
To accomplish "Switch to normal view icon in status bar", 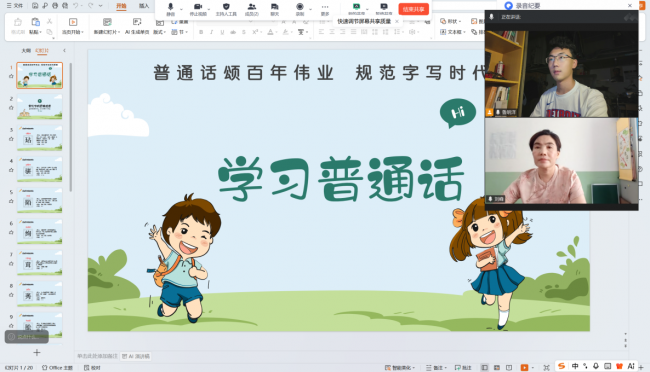I will [x=484, y=367].
